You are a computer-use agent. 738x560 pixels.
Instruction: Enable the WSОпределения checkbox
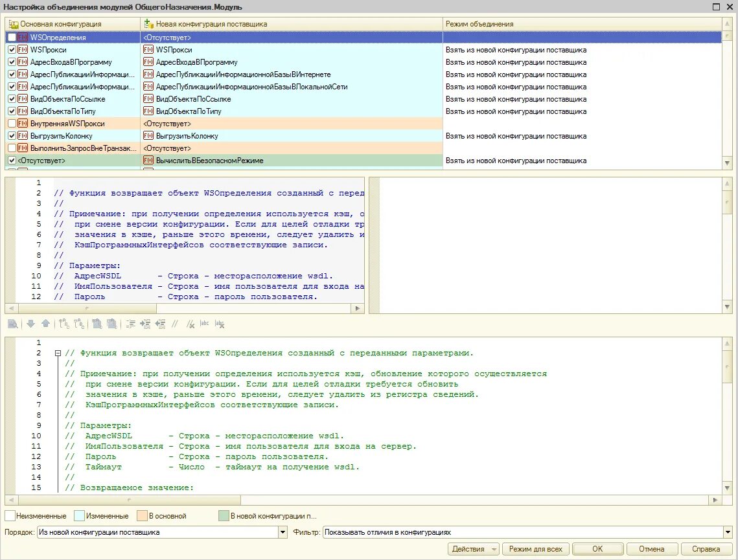(12, 37)
